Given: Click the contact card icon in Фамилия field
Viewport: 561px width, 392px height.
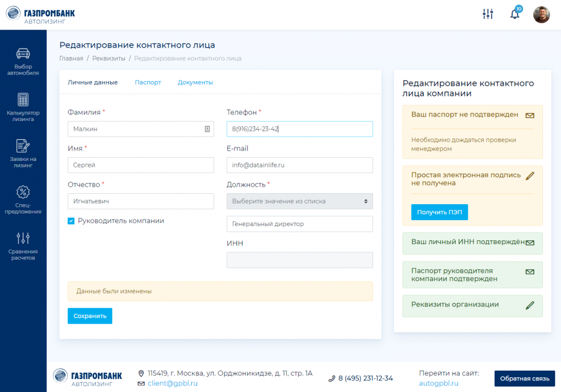Looking at the screenshot, I should [x=207, y=129].
